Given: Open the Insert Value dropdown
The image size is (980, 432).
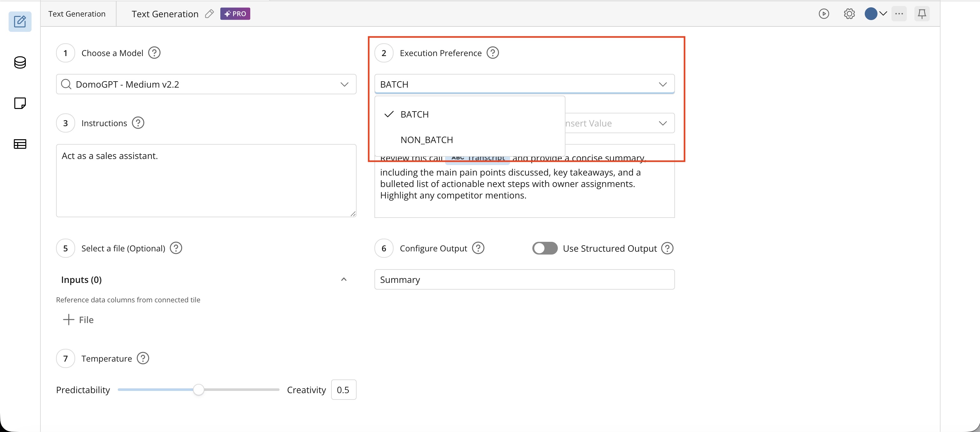Looking at the screenshot, I should click(x=620, y=123).
